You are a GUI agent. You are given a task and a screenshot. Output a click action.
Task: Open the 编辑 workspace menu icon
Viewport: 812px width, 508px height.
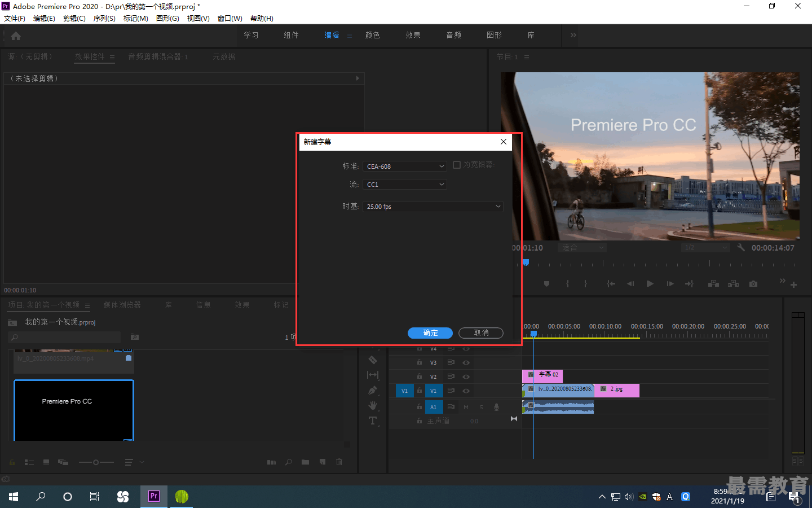350,36
